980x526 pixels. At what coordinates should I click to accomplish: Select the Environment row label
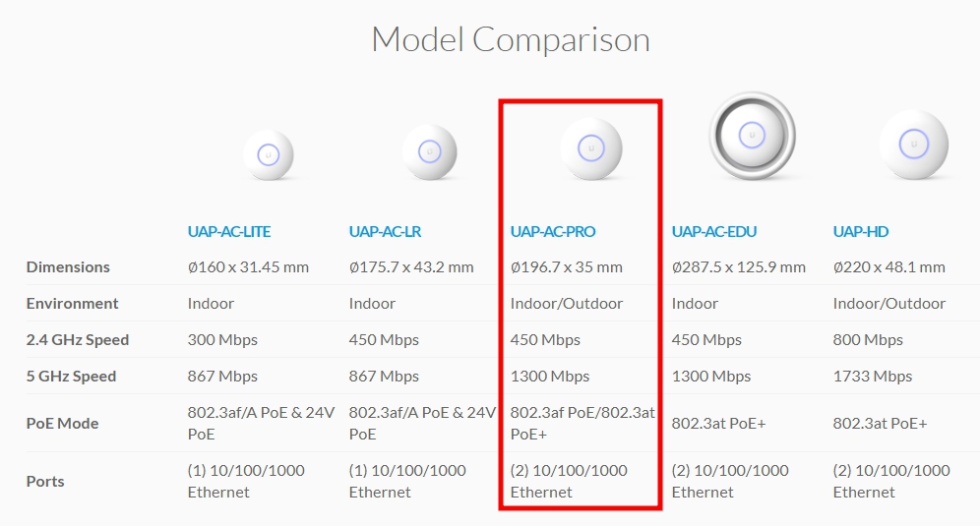pos(73,304)
